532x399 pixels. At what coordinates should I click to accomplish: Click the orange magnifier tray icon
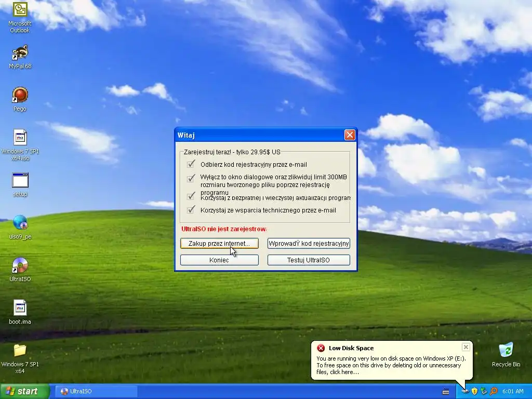(x=494, y=392)
